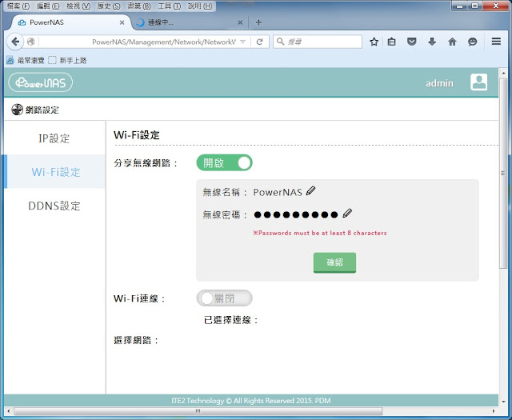The height and width of the screenshot is (420, 512).
Task: Open the 最常瀏覽 bookmark item
Action: tap(26, 61)
